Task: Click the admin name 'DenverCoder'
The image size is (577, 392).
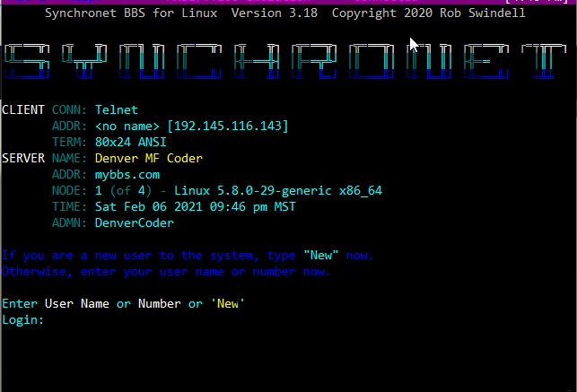Action: (x=135, y=222)
